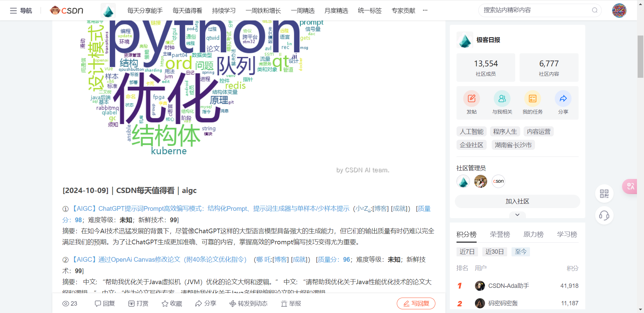Click the 人工智能 tag
Screen dimensions: 644x313
pos(472,132)
